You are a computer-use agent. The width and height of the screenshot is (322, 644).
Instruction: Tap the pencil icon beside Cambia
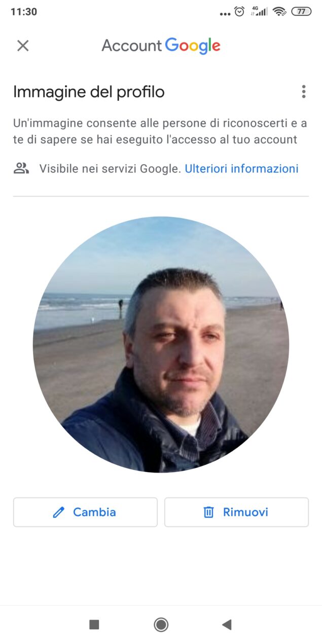click(x=59, y=512)
